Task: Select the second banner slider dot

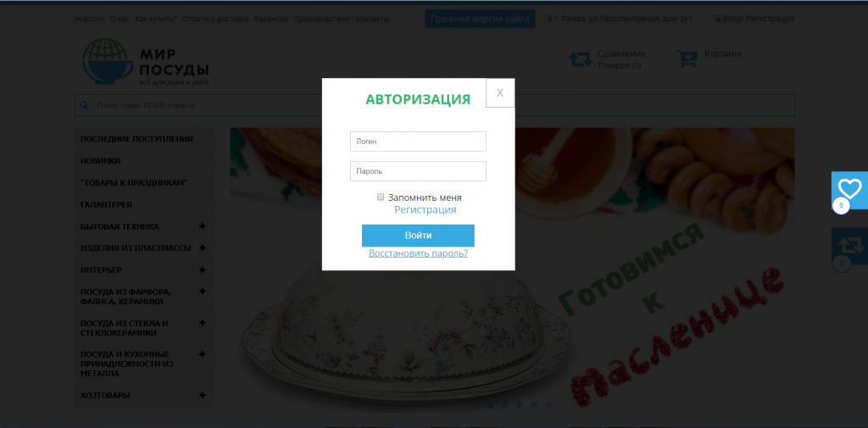Action: point(490,405)
